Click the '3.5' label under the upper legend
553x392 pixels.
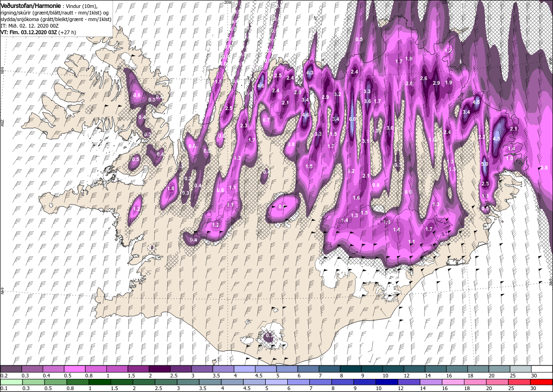pyautogui.click(x=216, y=376)
